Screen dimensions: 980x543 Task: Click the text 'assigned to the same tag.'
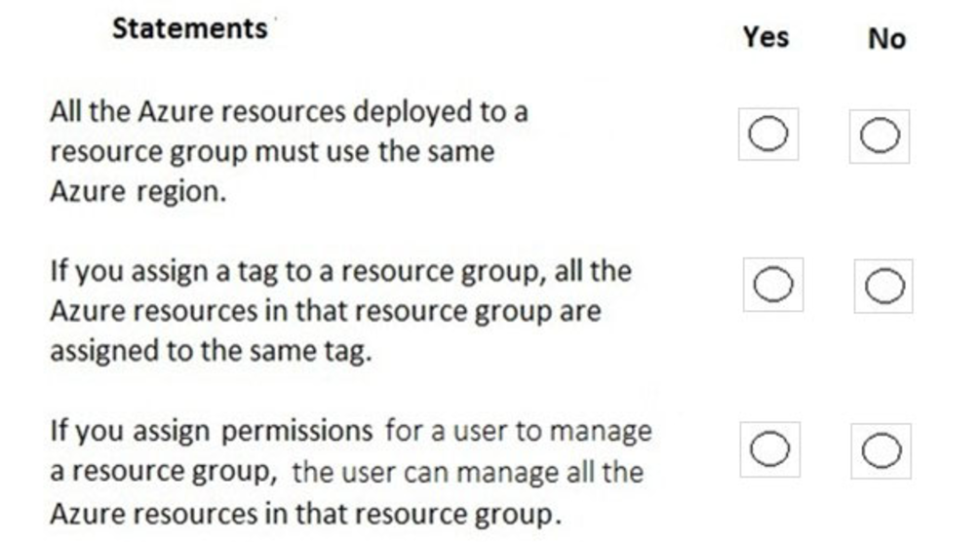pyautogui.click(x=212, y=351)
